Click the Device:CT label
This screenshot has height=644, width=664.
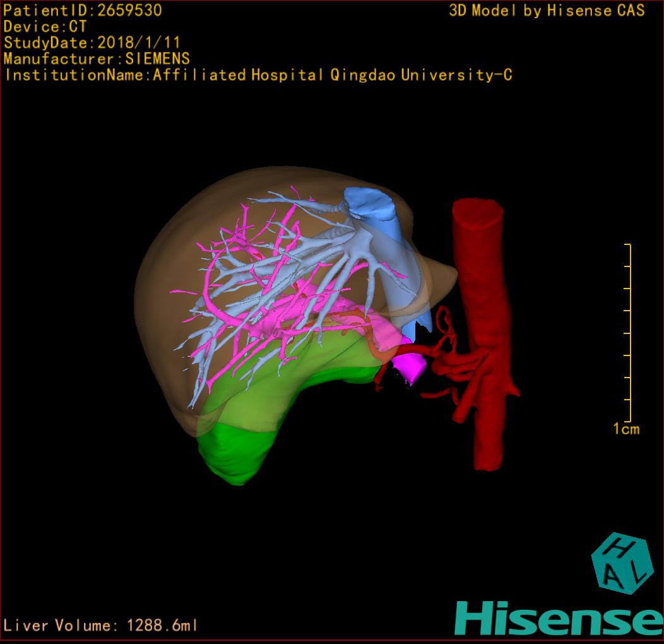click(x=45, y=27)
